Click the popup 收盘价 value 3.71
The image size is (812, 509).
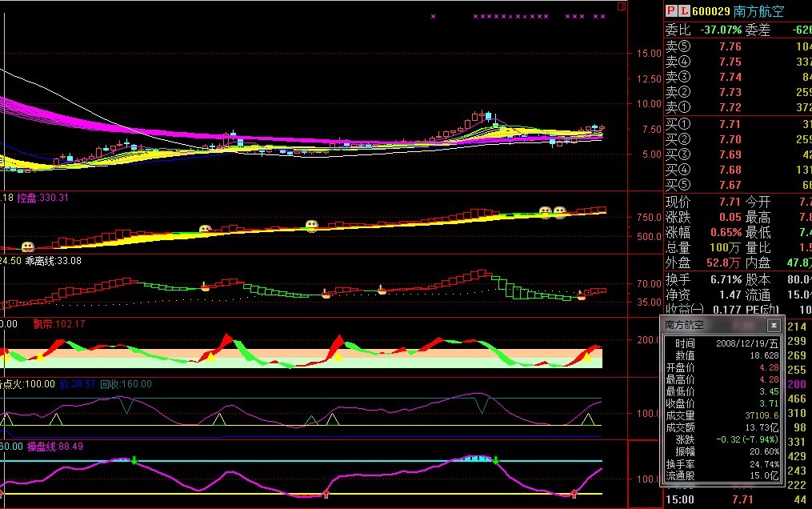[x=769, y=403]
